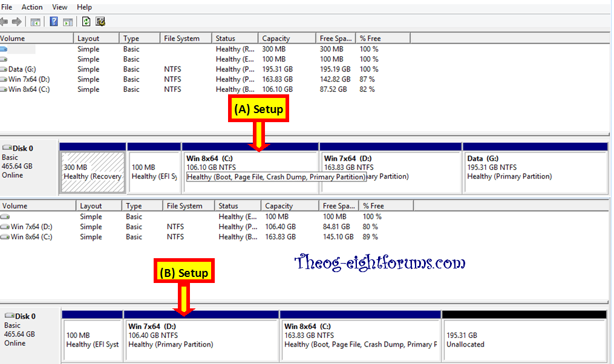Click Disk 0 icon beside the 300 MB Recovery partition
This screenshot has width=614, height=364.
point(7,148)
